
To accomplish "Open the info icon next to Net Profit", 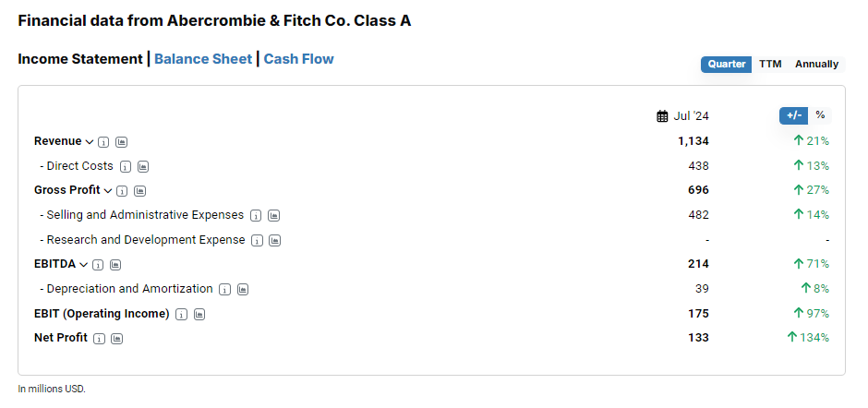I will tap(99, 339).
